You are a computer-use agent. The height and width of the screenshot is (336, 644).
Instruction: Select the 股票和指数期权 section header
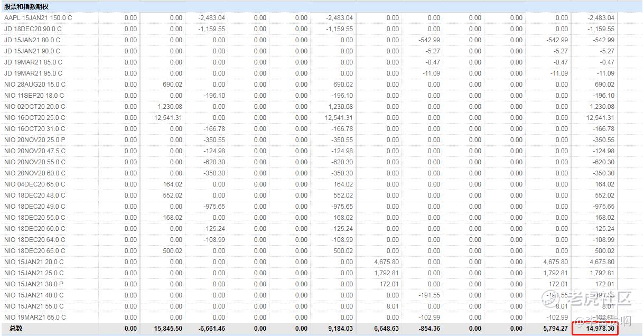[26, 7]
